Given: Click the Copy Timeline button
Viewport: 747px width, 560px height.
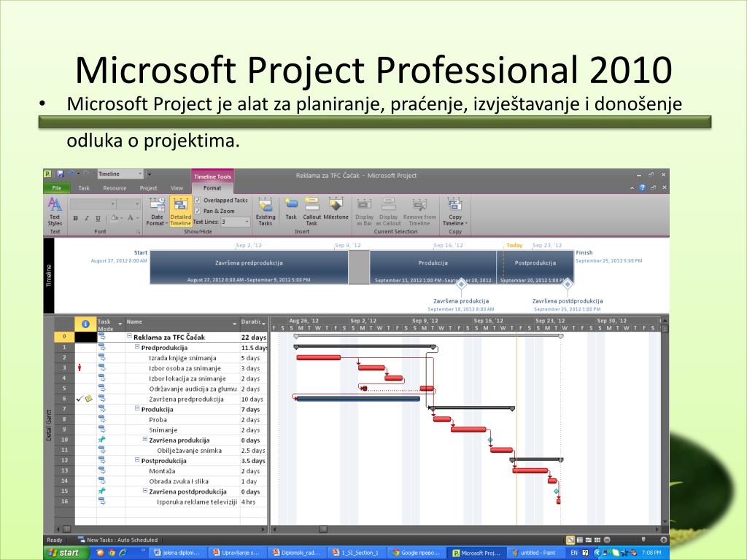Looking at the screenshot, I should coord(455,211).
